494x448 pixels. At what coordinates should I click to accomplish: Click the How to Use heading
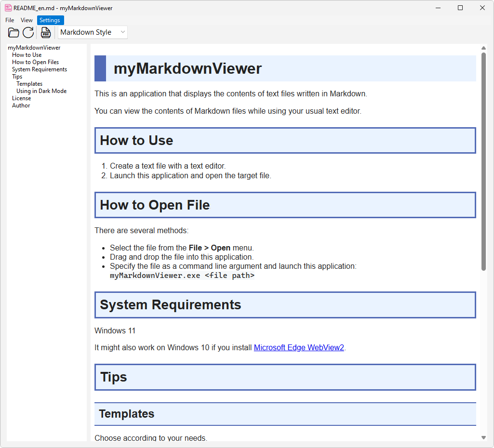pyautogui.click(x=285, y=140)
